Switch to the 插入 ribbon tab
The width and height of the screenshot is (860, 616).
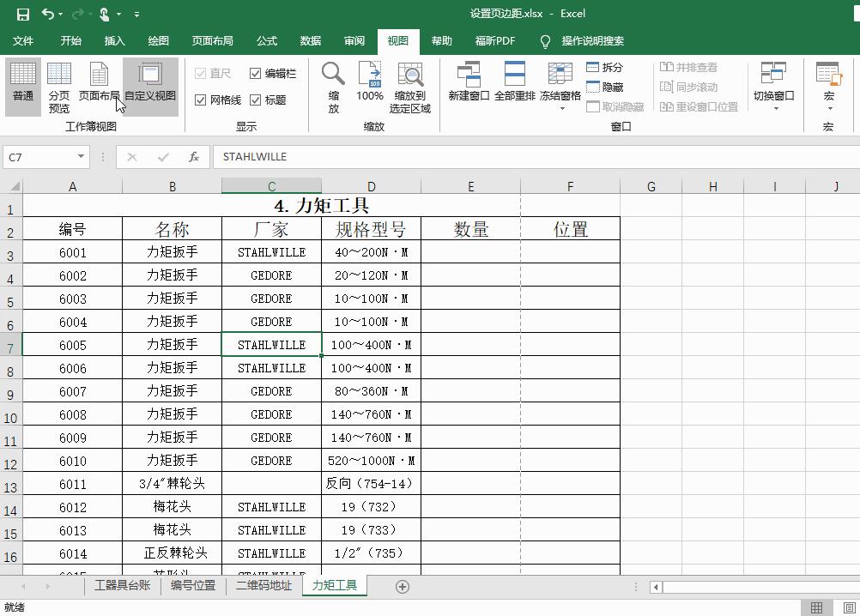click(x=116, y=40)
